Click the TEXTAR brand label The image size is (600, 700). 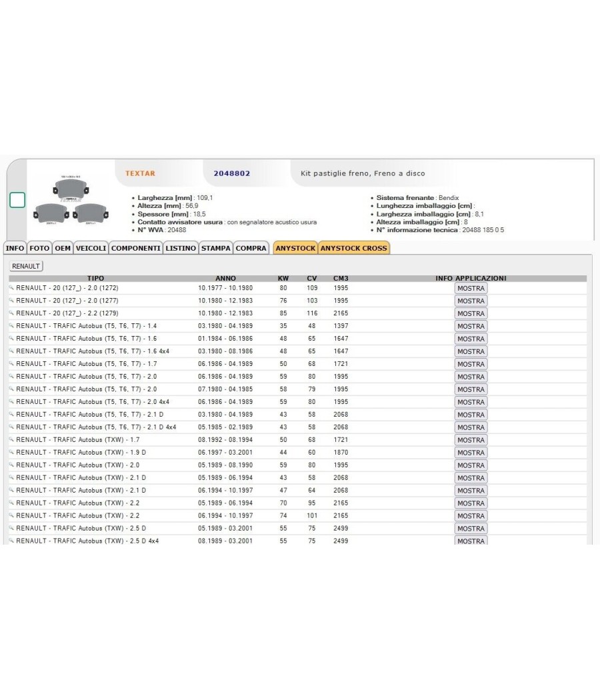click(x=140, y=173)
